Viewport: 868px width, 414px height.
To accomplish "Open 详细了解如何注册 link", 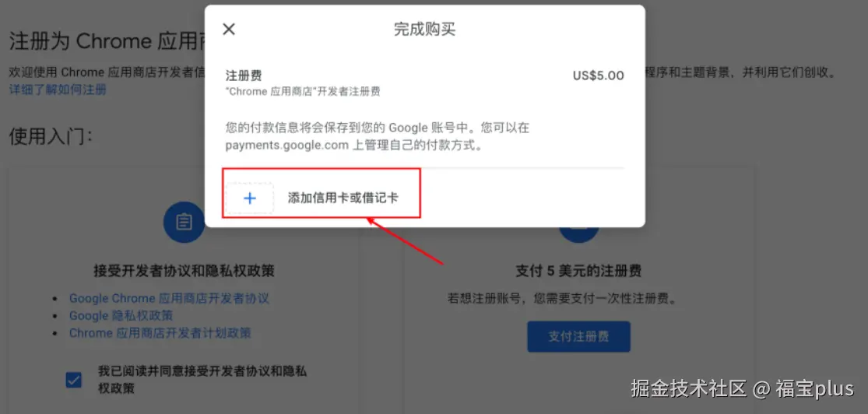I will (x=58, y=89).
